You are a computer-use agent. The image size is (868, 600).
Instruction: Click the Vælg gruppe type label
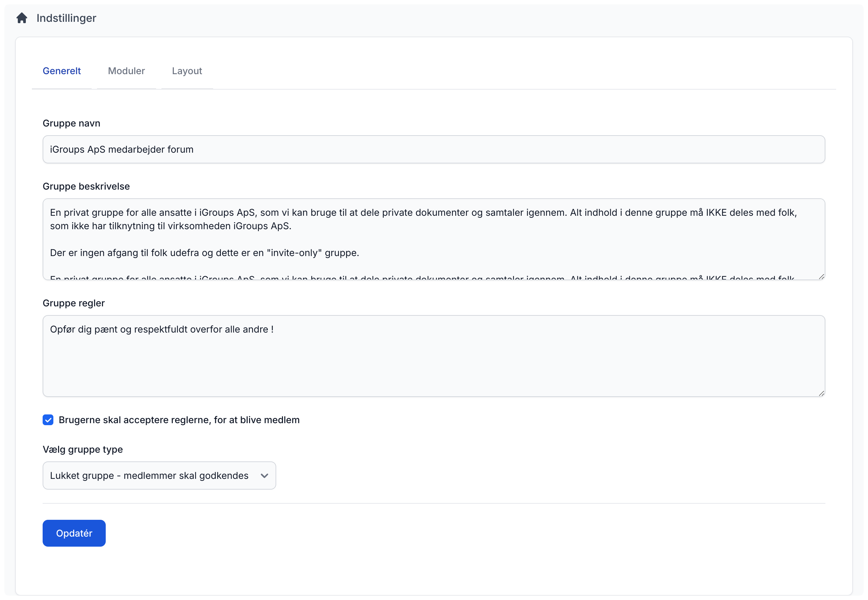tap(83, 450)
